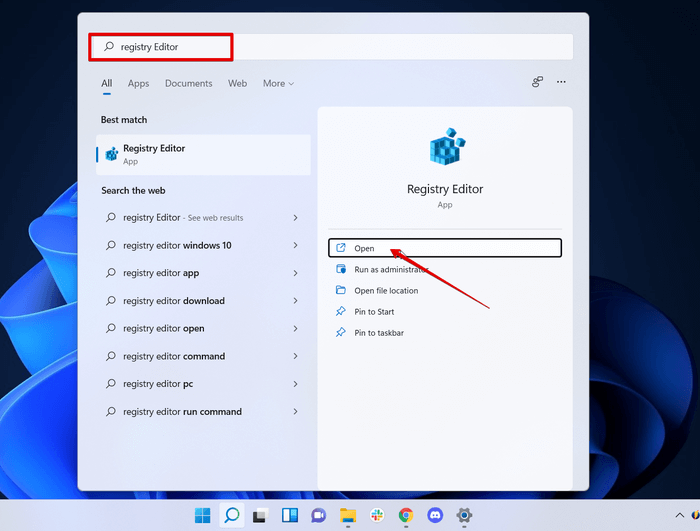700x531 pixels.
Task: Choose "registry editor run command" suggestion
Action: coord(183,411)
